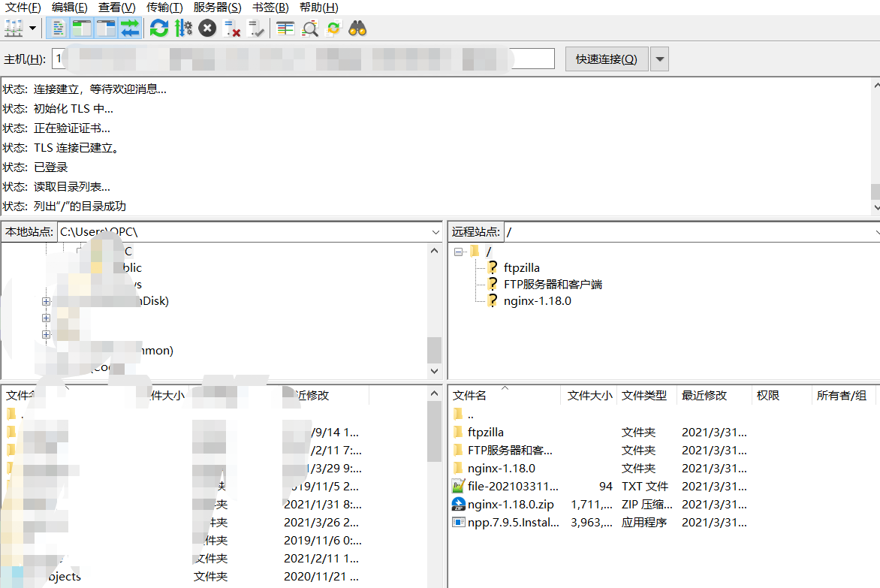The height and width of the screenshot is (588, 880).
Task: Toggle the local directory tree icon
Action: click(x=82, y=28)
